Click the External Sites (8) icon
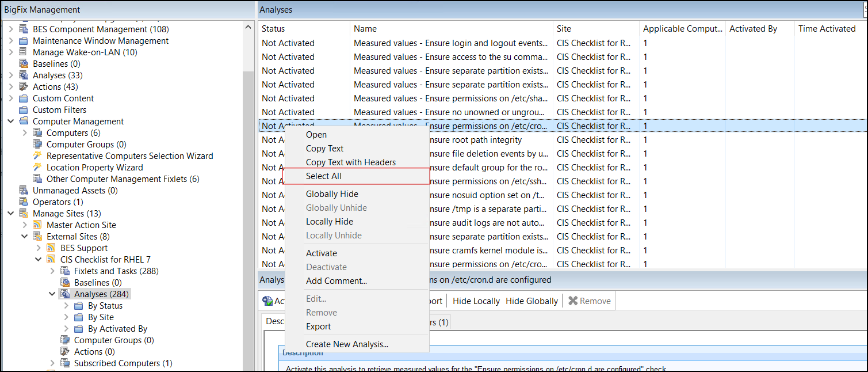 [x=37, y=237]
